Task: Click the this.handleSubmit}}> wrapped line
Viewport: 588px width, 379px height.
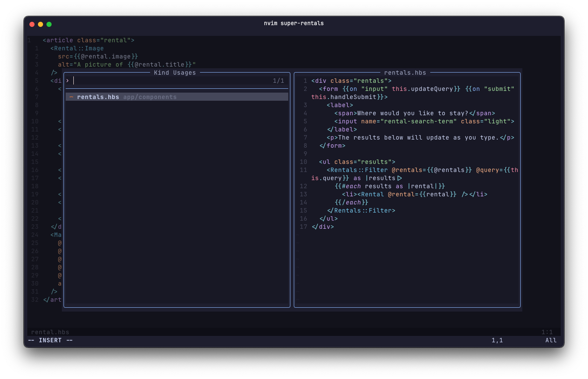Action: click(x=349, y=97)
